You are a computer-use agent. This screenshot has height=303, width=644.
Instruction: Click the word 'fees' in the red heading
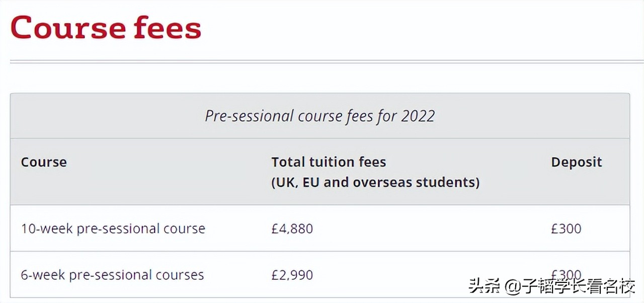click(167, 28)
